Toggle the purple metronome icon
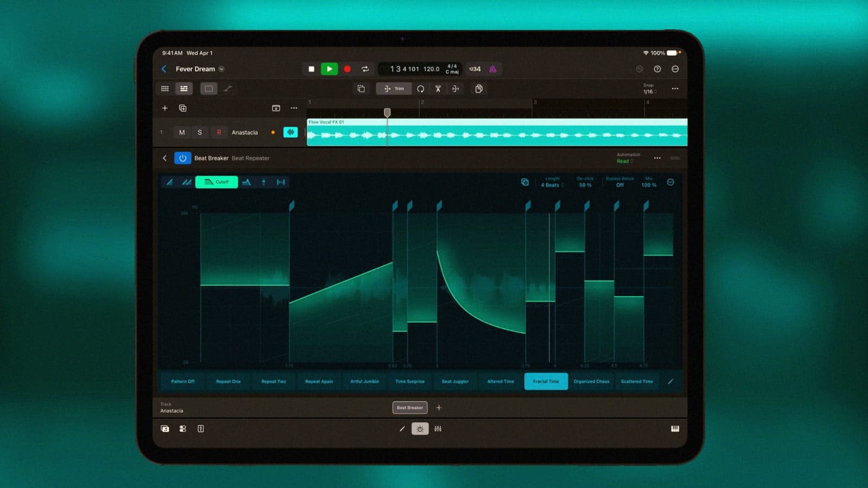Viewport: 868px width, 488px height. pos(493,69)
